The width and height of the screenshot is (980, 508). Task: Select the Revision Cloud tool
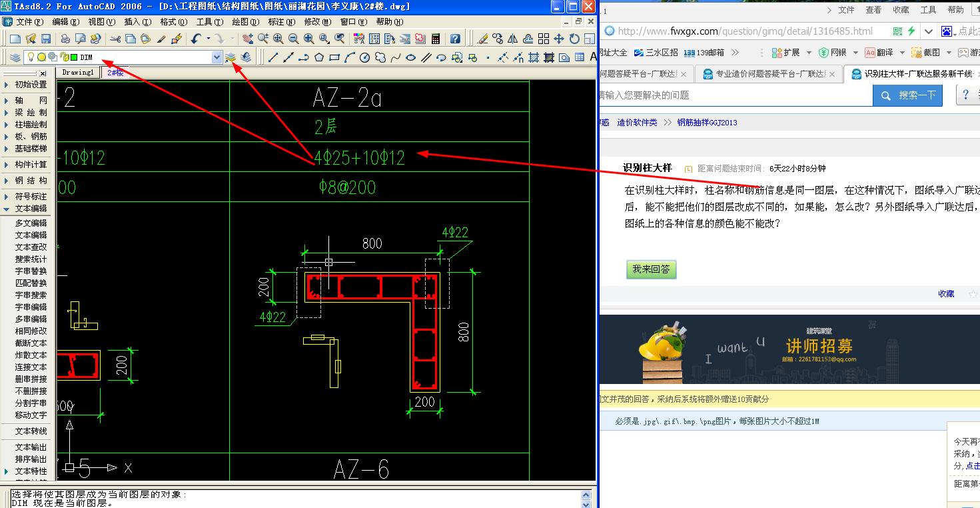pyautogui.click(x=380, y=57)
